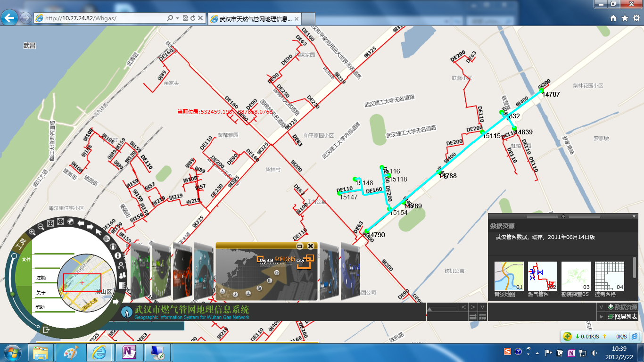644x362 pixels.
Task: Click 注销 to log out
Action: (x=41, y=278)
